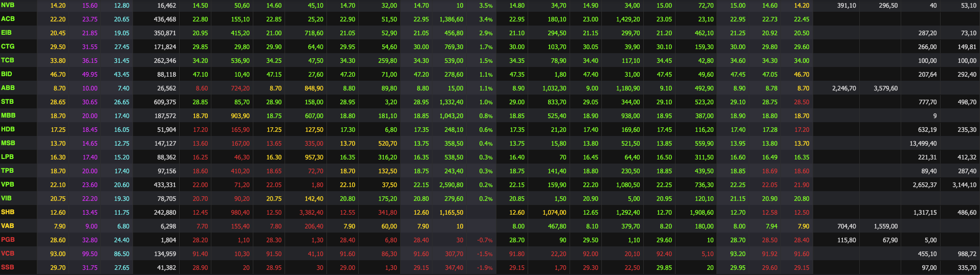980x275 pixels.
Task: Click STB value 777,70
Action: coord(927,102)
